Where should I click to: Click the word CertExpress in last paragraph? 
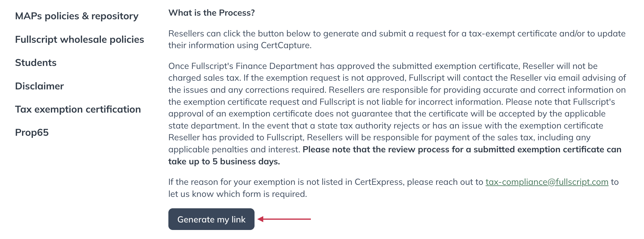click(x=379, y=182)
